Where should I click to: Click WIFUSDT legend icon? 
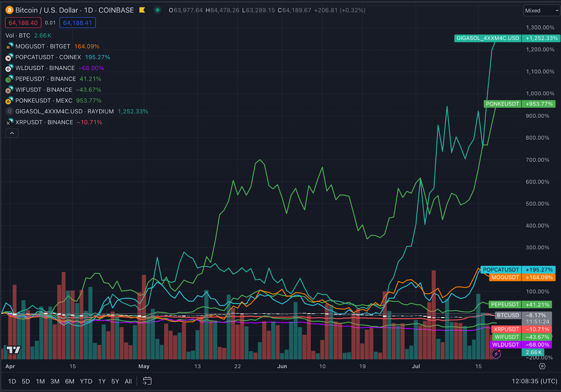(x=9, y=90)
